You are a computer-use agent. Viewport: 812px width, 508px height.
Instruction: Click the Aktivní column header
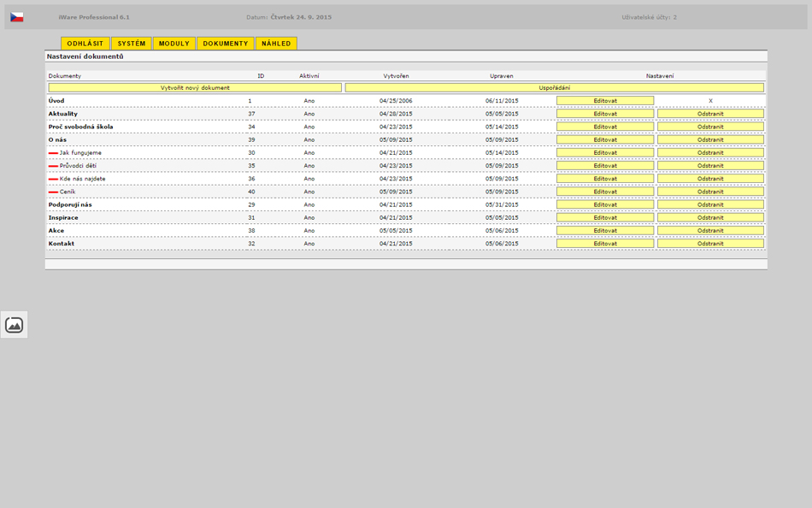point(309,75)
